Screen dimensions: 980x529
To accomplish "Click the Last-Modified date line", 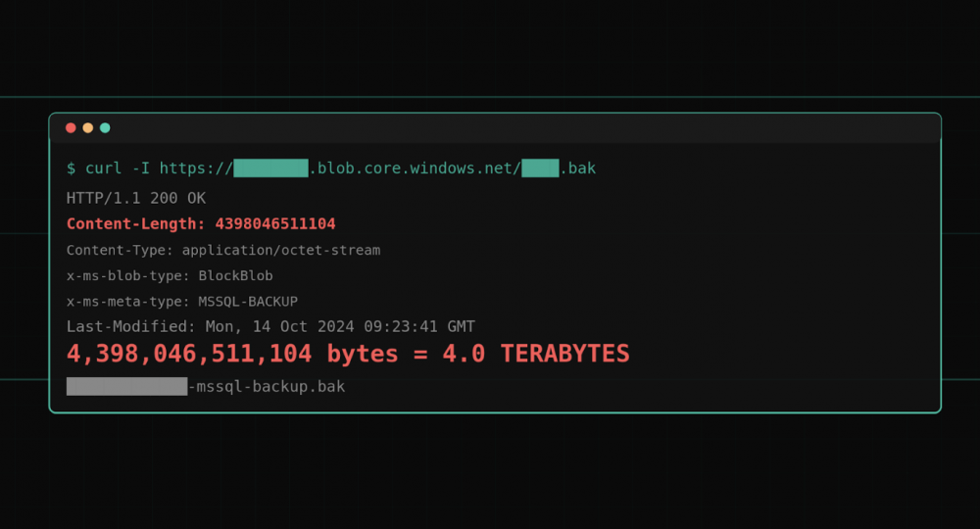I will [x=270, y=327].
